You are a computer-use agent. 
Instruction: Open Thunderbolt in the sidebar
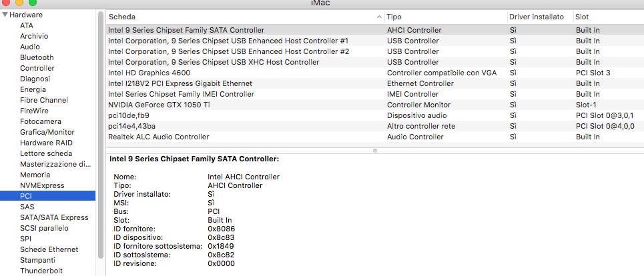[41, 271]
